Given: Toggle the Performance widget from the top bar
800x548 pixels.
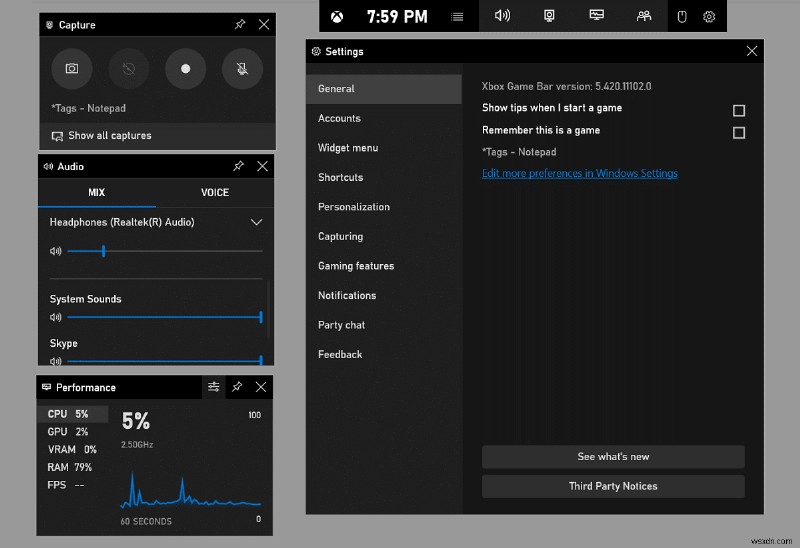Looking at the screenshot, I should (596, 16).
